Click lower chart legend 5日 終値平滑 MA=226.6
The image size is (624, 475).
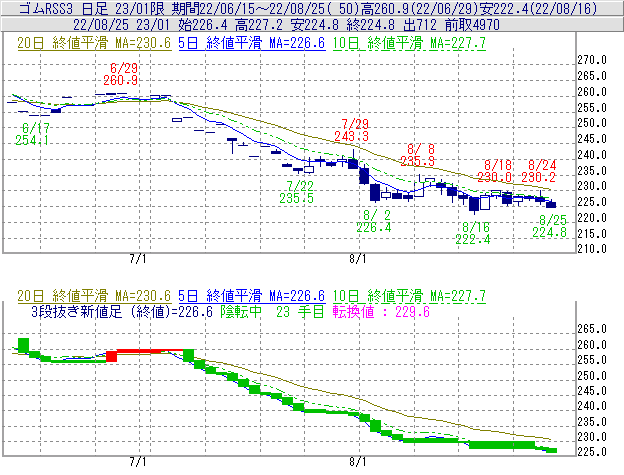(x=252, y=296)
